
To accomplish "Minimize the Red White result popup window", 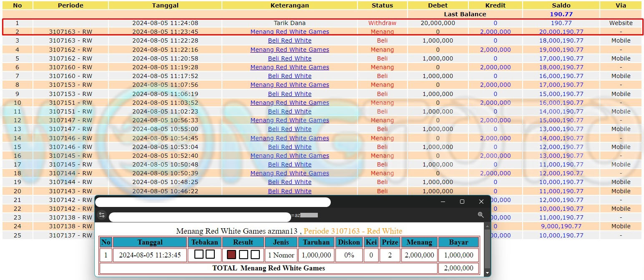I will coord(443,202).
